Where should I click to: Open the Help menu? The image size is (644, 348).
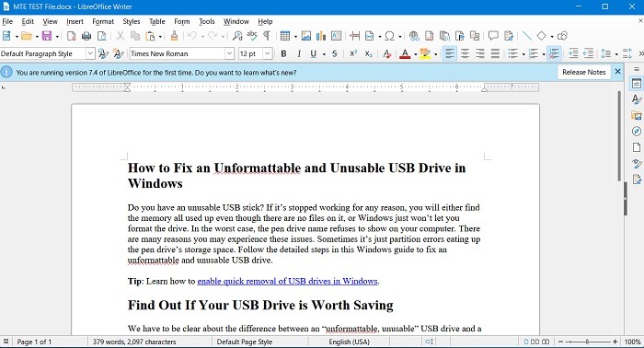pyautogui.click(x=265, y=21)
